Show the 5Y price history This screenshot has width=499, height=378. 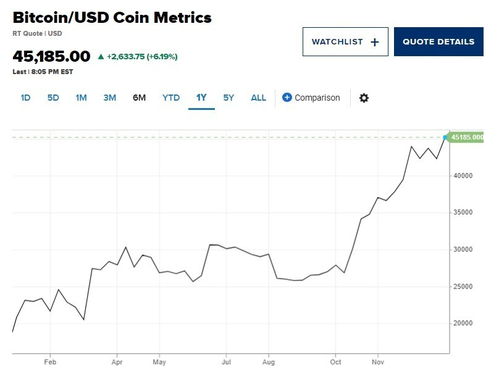coord(229,98)
